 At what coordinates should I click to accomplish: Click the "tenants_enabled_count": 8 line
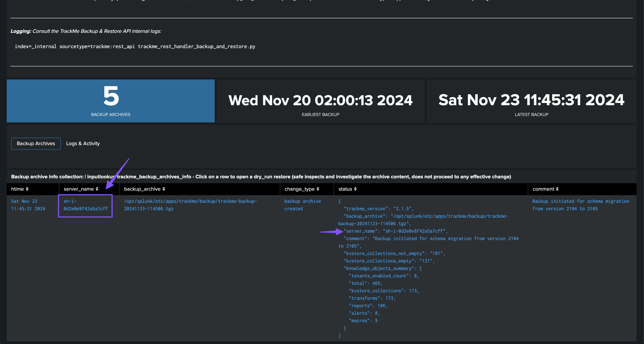(384, 276)
